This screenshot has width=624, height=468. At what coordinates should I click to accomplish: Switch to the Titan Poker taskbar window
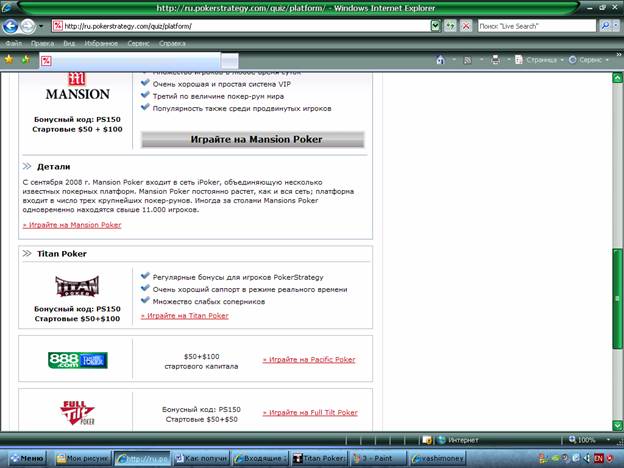(x=319, y=458)
